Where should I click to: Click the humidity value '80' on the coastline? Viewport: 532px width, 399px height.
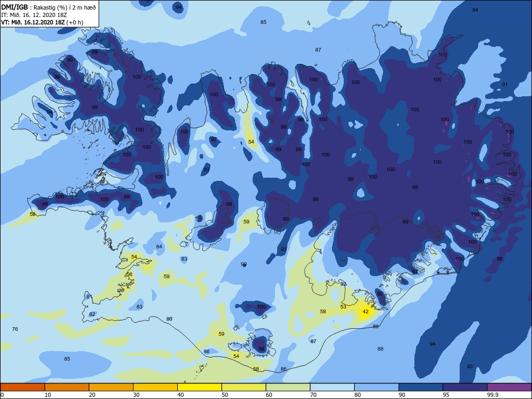(169, 319)
